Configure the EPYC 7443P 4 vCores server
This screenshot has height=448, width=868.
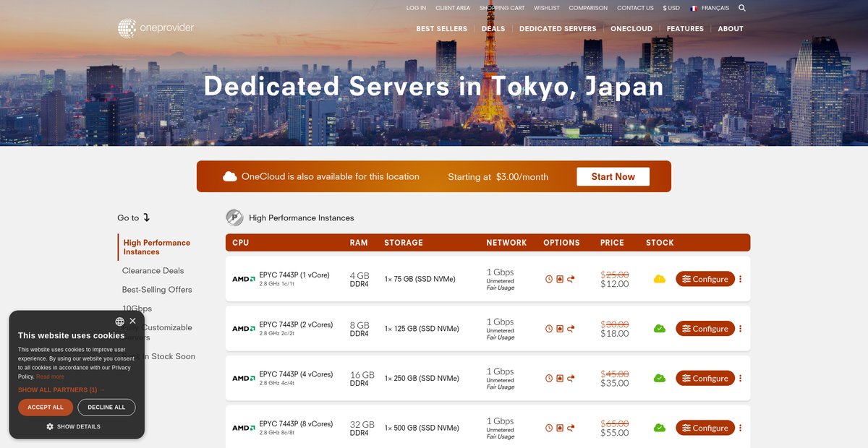pyautogui.click(x=705, y=378)
